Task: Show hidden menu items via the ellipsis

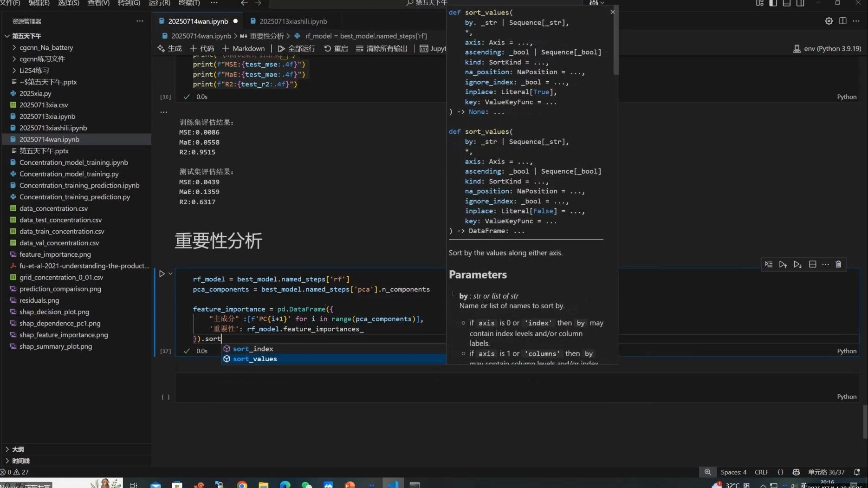Action: coord(214,3)
